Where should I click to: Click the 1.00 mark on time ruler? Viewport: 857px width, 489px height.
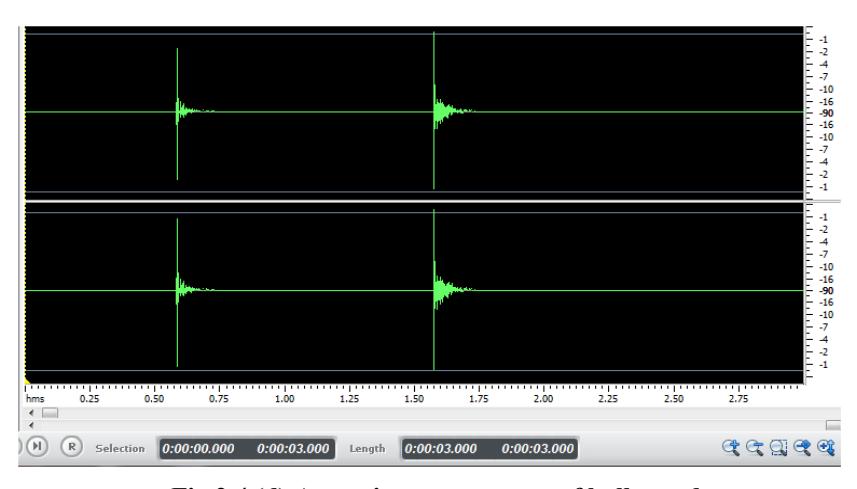pos(284,398)
